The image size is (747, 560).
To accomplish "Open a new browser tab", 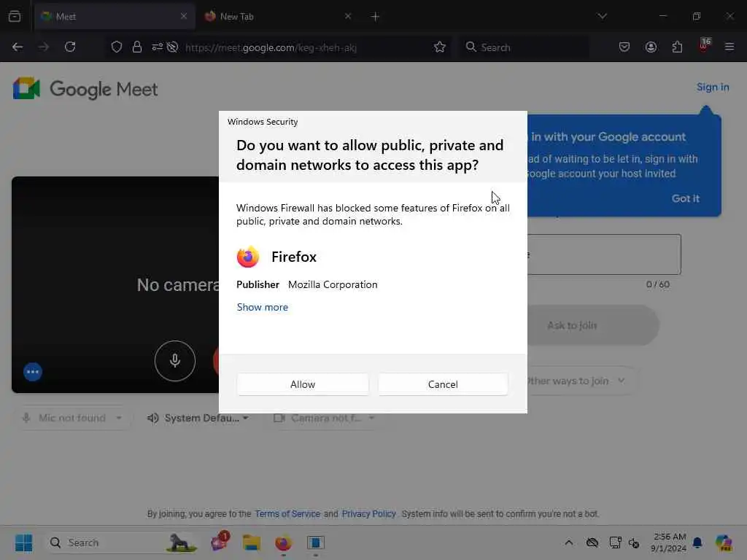I will coord(376,17).
